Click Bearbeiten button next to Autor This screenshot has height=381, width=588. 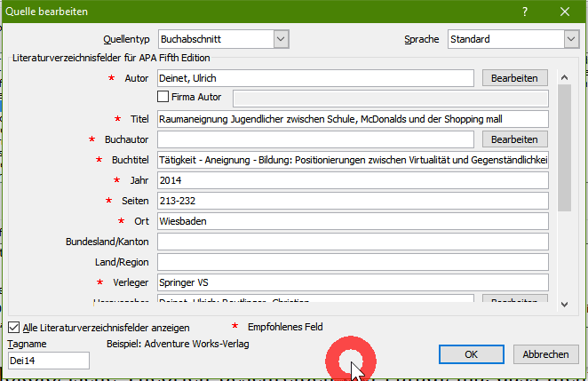click(x=515, y=78)
